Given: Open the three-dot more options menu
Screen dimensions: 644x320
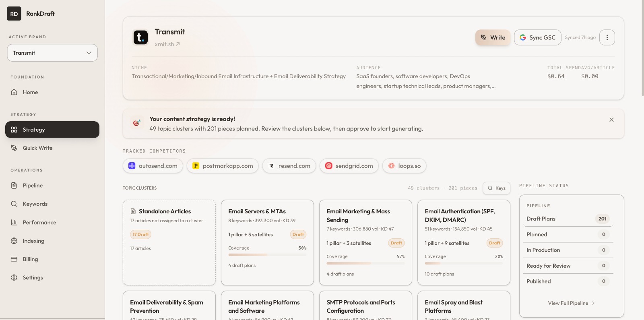Looking at the screenshot, I should pyautogui.click(x=607, y=37).
